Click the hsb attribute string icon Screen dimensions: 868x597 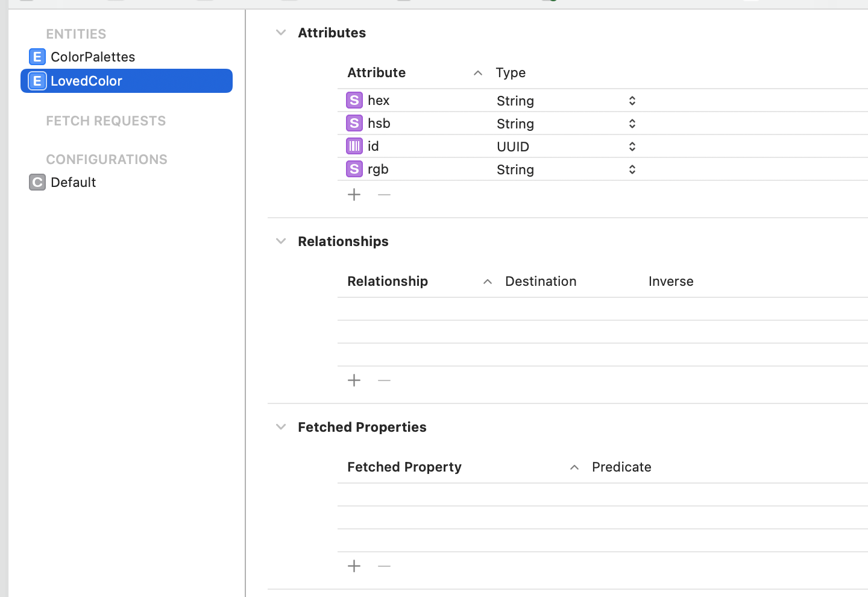[x=354, y=123]
